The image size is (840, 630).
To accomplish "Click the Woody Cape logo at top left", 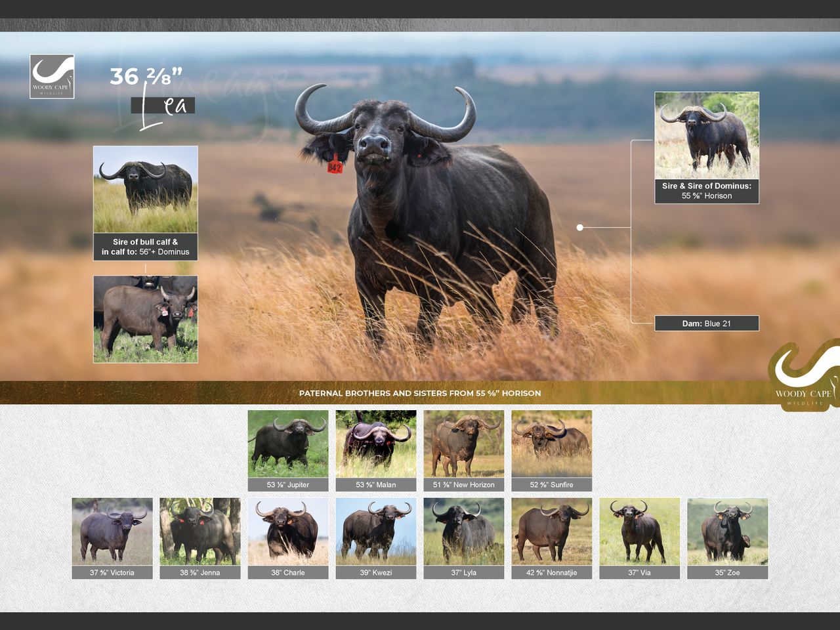I will (x=52, y=76).
